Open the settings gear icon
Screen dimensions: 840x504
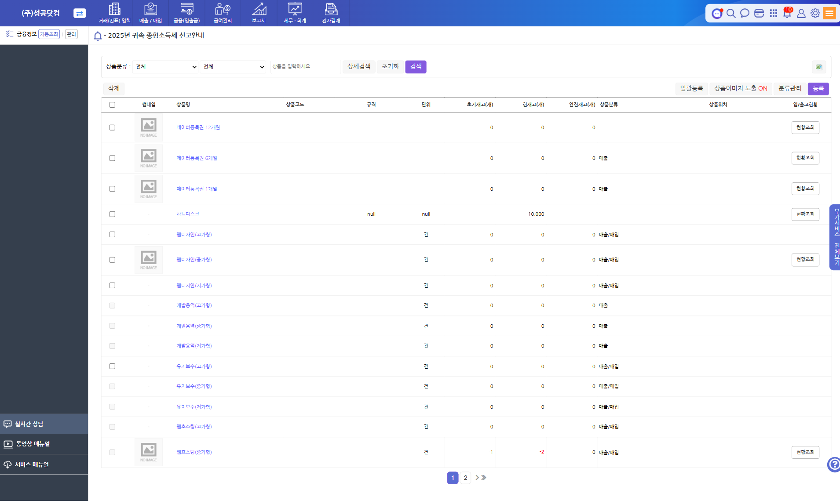click(x=815, y=13)
